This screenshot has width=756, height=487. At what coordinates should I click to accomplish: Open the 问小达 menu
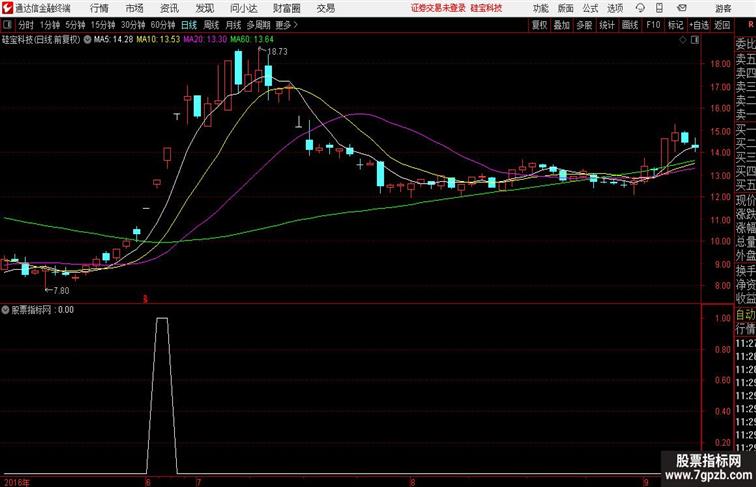point(243,8)
